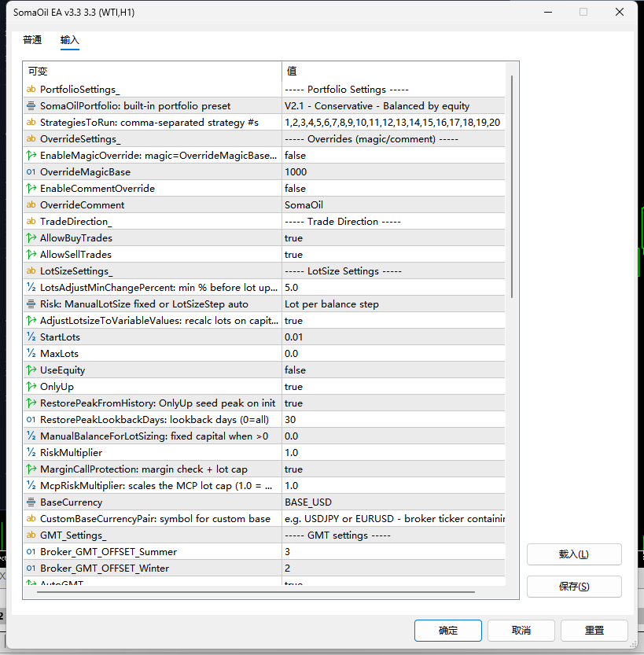Click the string icon beside PortfolioSettings_
644x655 pixels.
point(31,89)
